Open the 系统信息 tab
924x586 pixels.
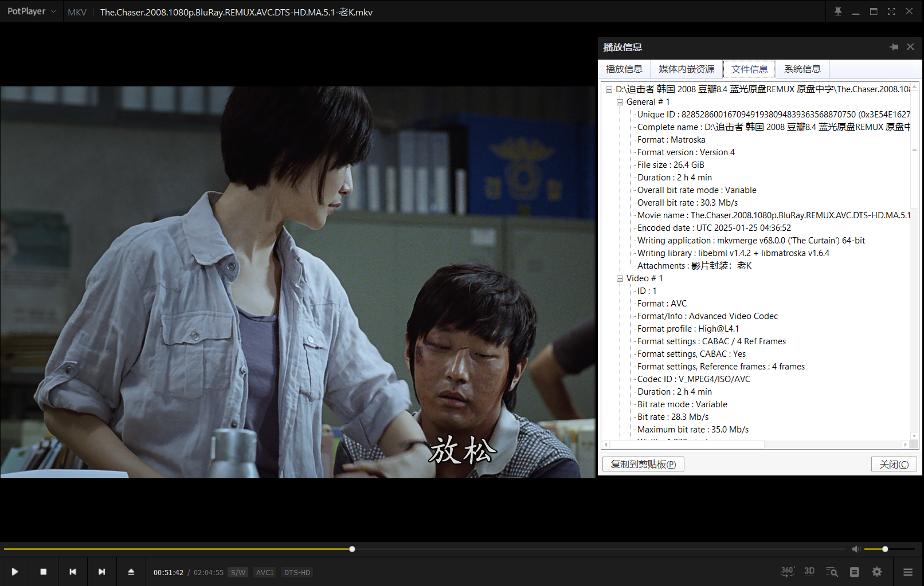[x=802, y=69]
